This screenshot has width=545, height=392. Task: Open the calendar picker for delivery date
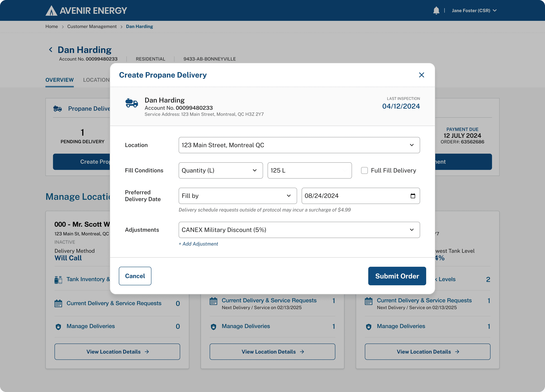(413, 196)
